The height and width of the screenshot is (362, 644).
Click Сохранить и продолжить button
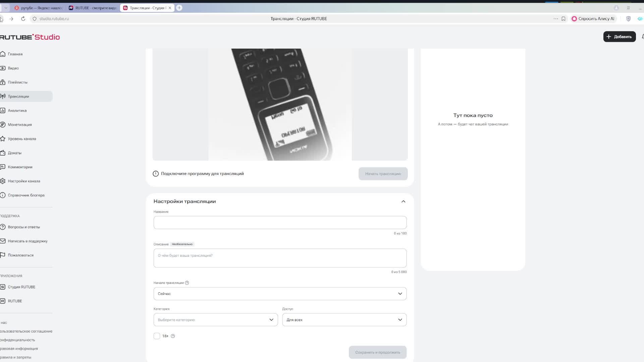coord(377,352)
